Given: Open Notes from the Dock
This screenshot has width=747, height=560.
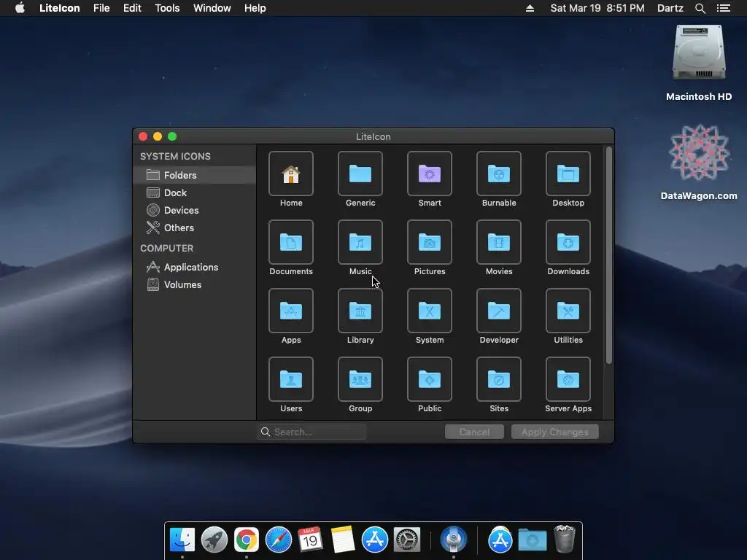Looking at the screenshot, I should [343, 540].
